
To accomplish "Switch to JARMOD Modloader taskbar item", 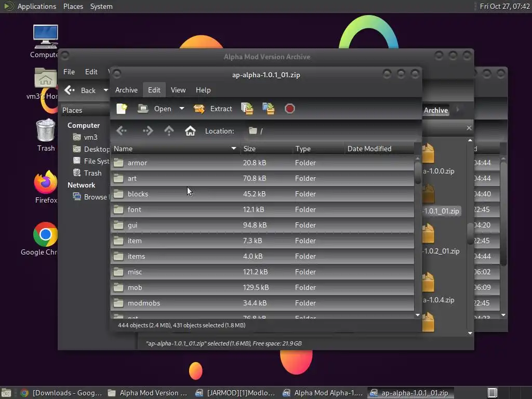I will 235,393.
